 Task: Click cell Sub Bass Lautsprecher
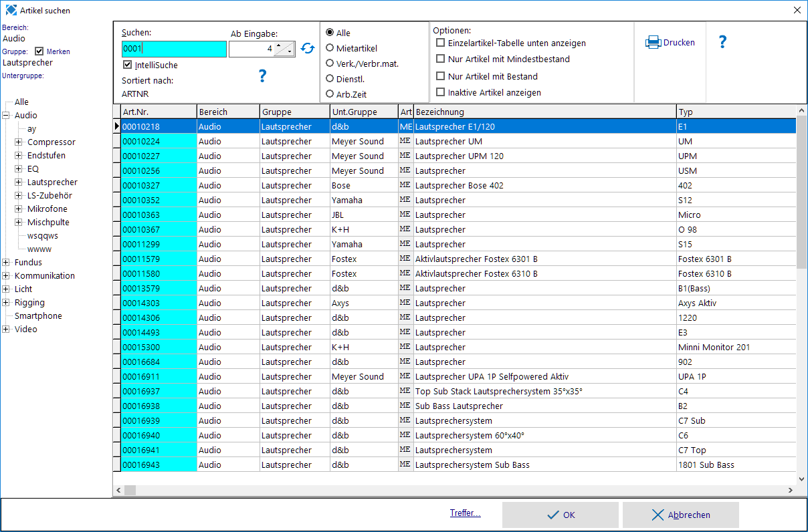pos(545,406)
